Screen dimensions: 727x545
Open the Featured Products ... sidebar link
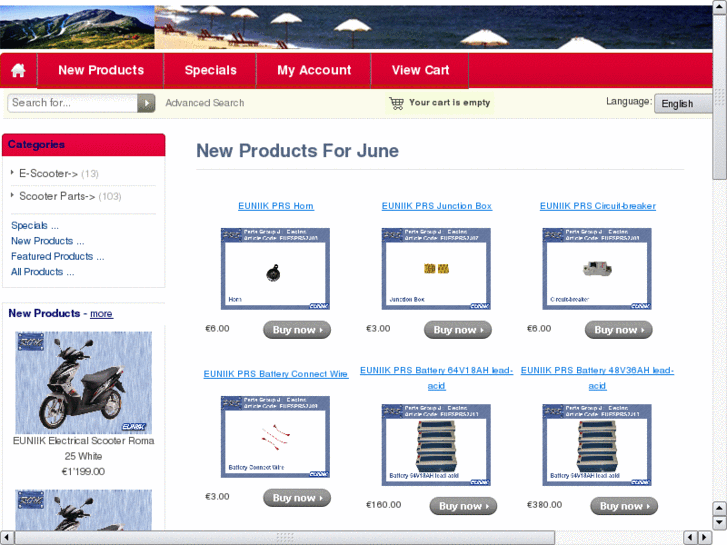[x=57, y=256]
